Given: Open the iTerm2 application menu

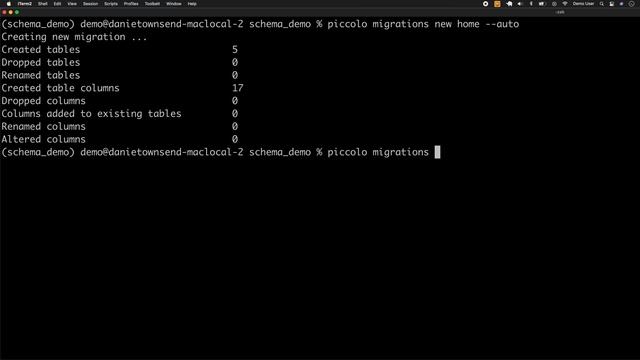Looking at the screenshot, I should 24,4.
